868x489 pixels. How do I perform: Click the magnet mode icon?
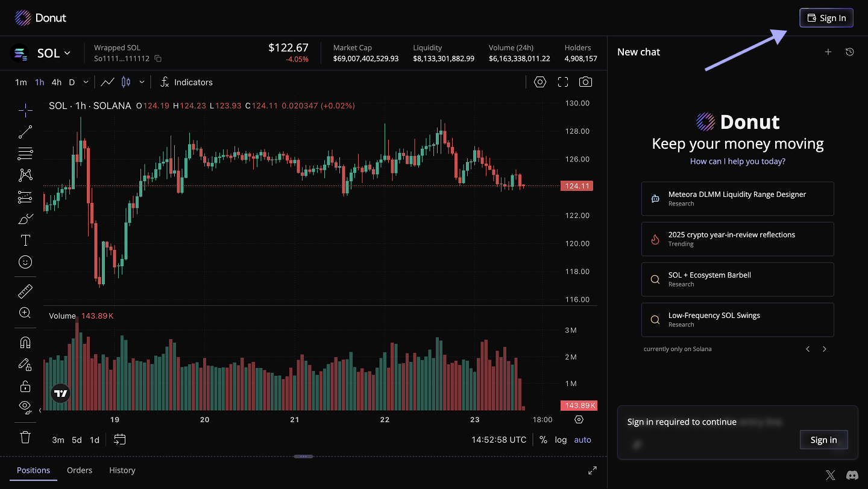[x=25, y=343]
